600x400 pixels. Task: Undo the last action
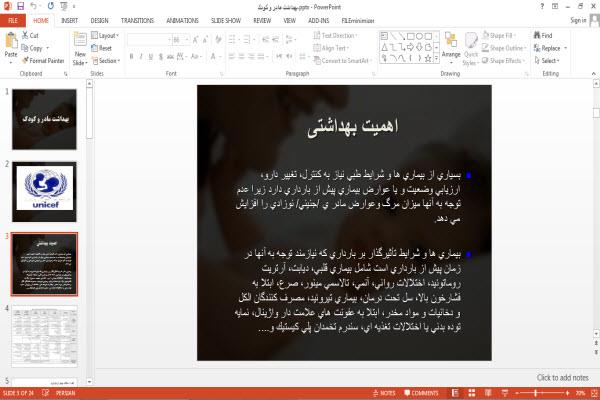(34, 6)
